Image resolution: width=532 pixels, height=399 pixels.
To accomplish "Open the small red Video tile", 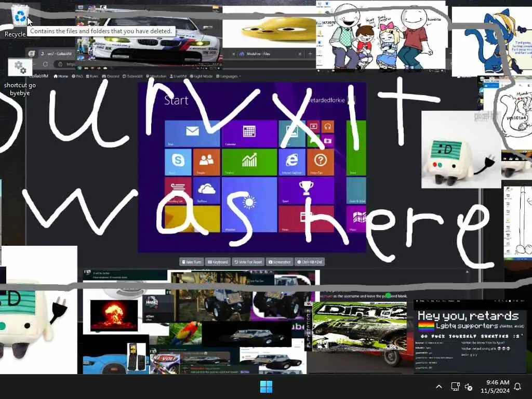I will pyautogui.click(x=313, y=127).
